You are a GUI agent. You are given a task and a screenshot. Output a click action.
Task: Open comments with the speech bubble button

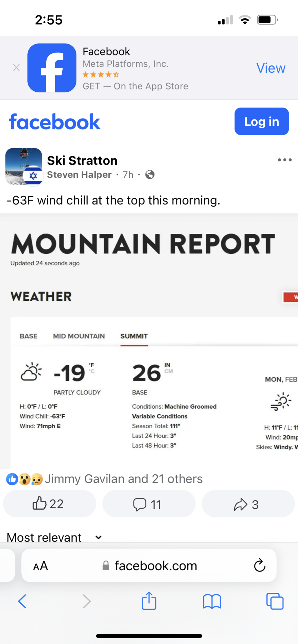[x=149, y=504]
